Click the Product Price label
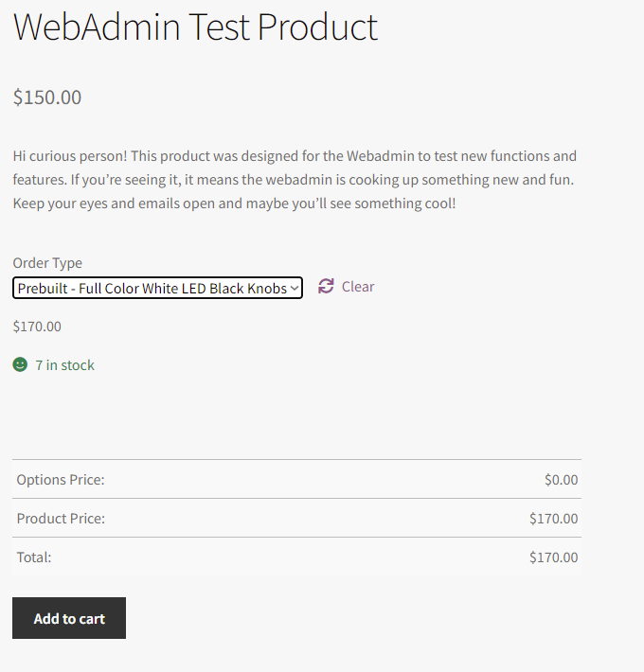Screen dimensions: 644x672 61,519
